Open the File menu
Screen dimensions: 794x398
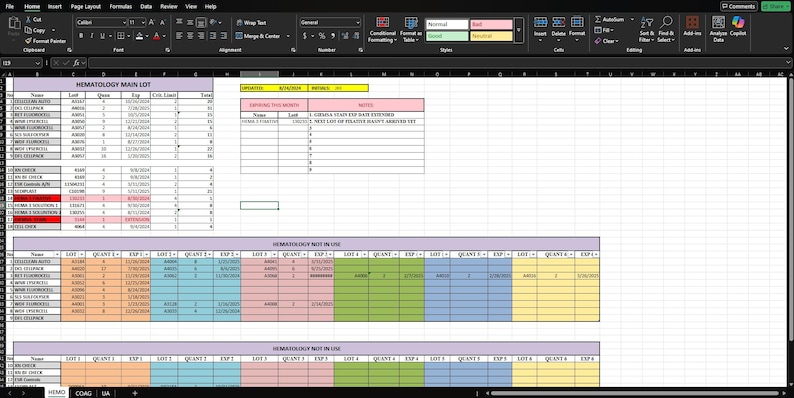click(x=10, y=7)
